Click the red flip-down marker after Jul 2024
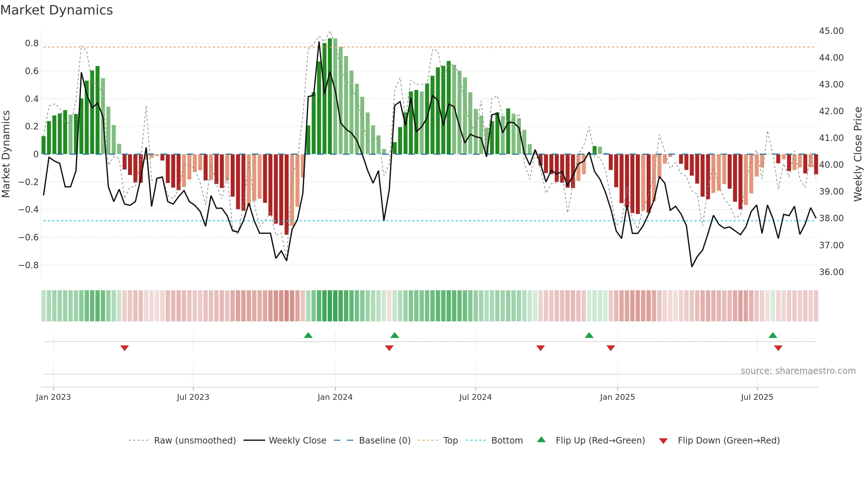The height and width of the screenshot is (488, 868). (x=540, y=348)
